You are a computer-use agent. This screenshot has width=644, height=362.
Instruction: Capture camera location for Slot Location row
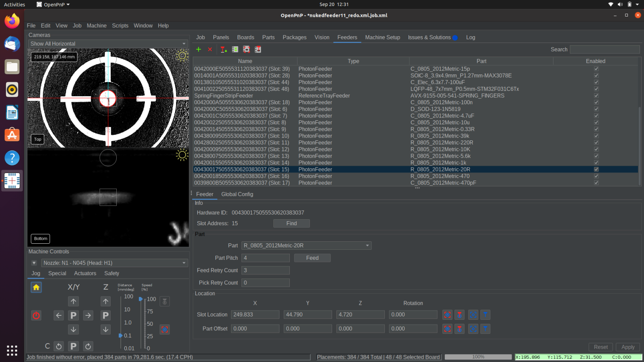click(x=447, y=315)
